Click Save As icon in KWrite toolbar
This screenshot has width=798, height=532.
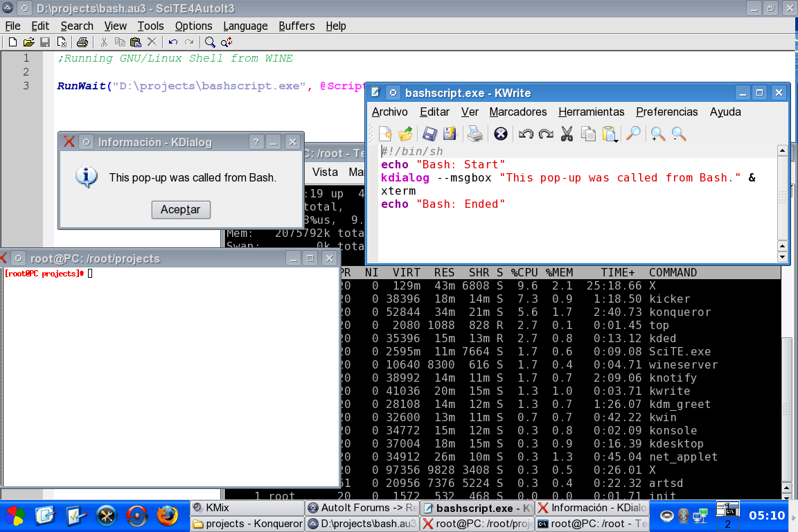click(450, 134)
